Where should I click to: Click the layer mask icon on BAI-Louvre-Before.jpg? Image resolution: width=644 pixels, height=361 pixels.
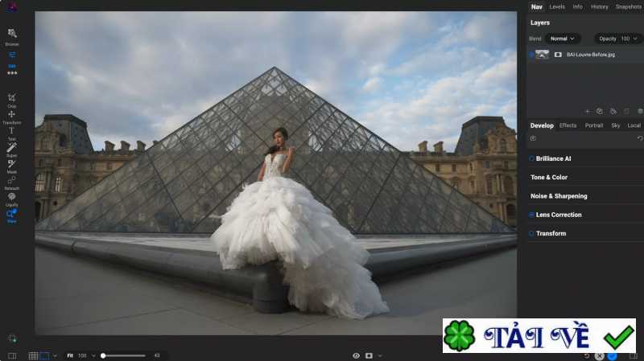(558, 55)
